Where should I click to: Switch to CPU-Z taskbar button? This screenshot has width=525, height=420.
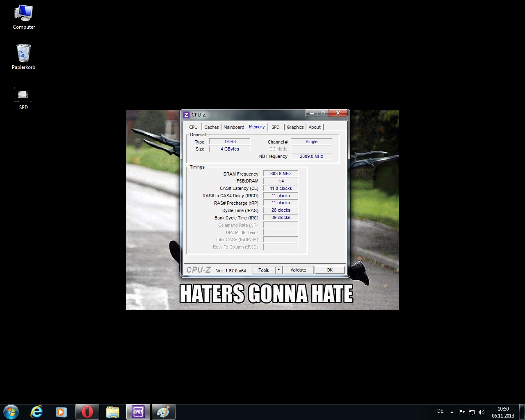click(138, 411)
